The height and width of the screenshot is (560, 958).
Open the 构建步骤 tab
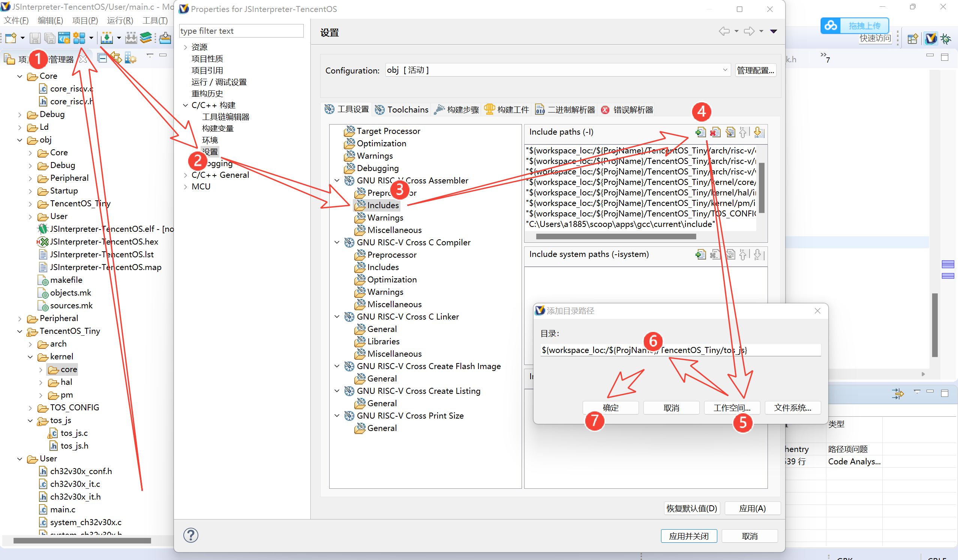(457, 110)
